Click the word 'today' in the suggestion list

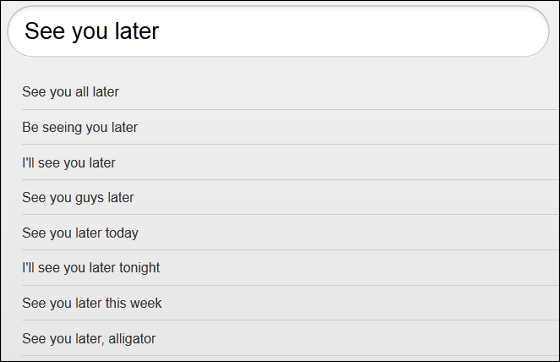pyautogui.click(x=121, y=233)
